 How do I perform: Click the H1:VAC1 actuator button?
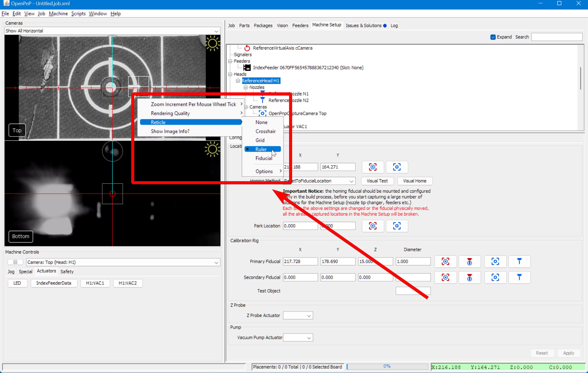click(x=95, y=283)
